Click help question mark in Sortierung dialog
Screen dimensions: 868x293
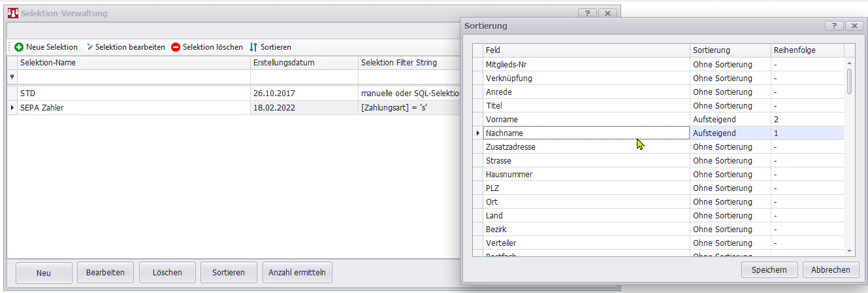click(x=834, y=26)
